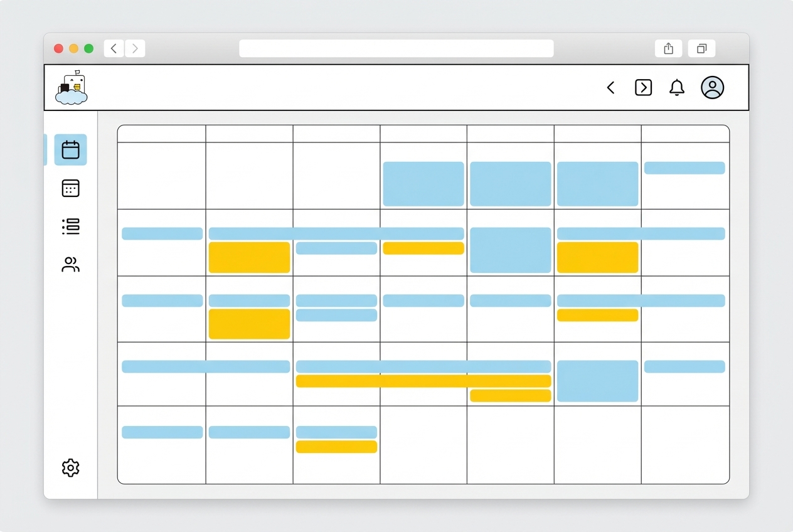The width and height of the screenshot is (793, 532).
Task: Click the browser share icon
Action: [668, 48]
